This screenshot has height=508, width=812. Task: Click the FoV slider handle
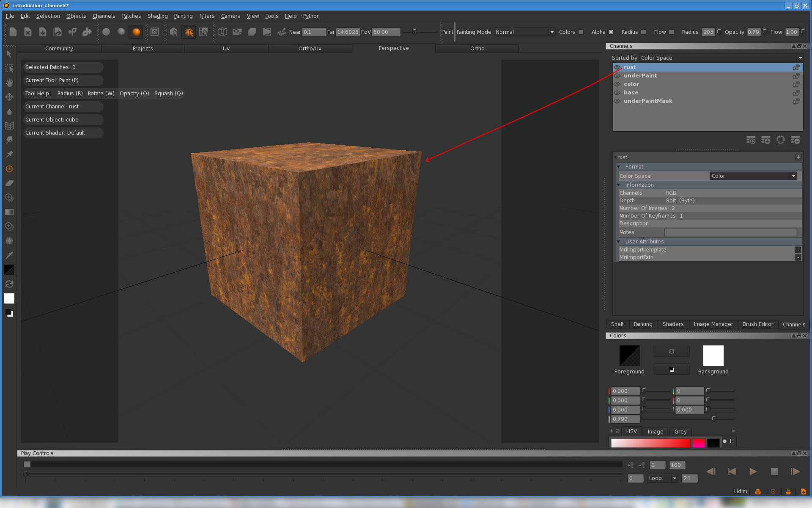[x=414, y=32]
